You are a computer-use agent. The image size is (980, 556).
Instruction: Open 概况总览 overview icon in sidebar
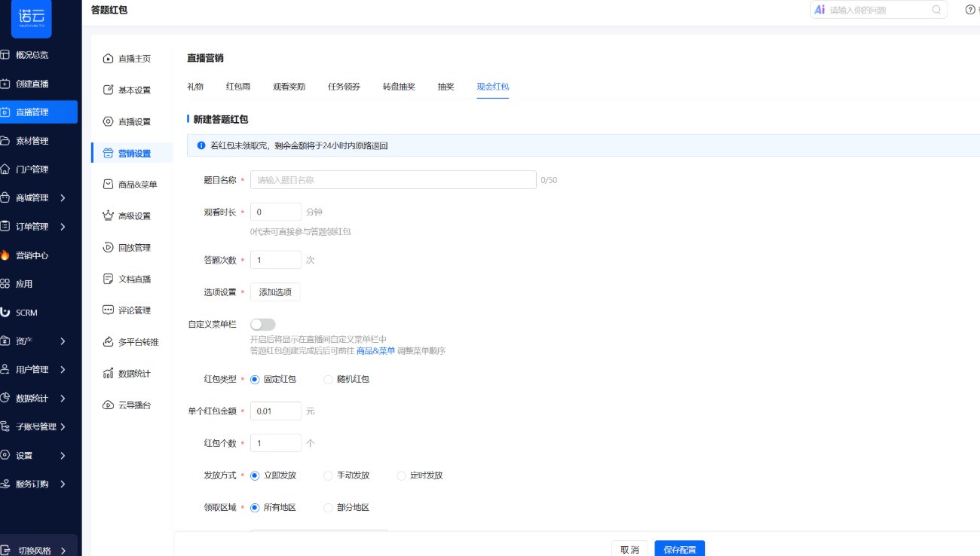pyautogui.click(x=5, y=55)
